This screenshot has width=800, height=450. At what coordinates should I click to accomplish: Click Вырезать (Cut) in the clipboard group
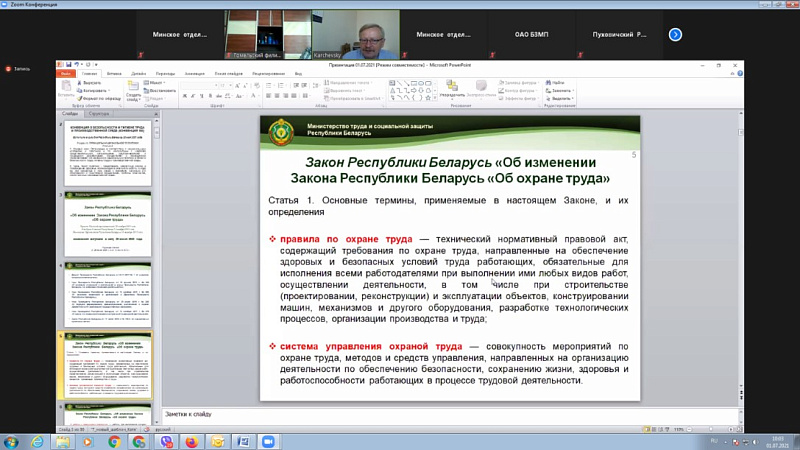point(89,83)
